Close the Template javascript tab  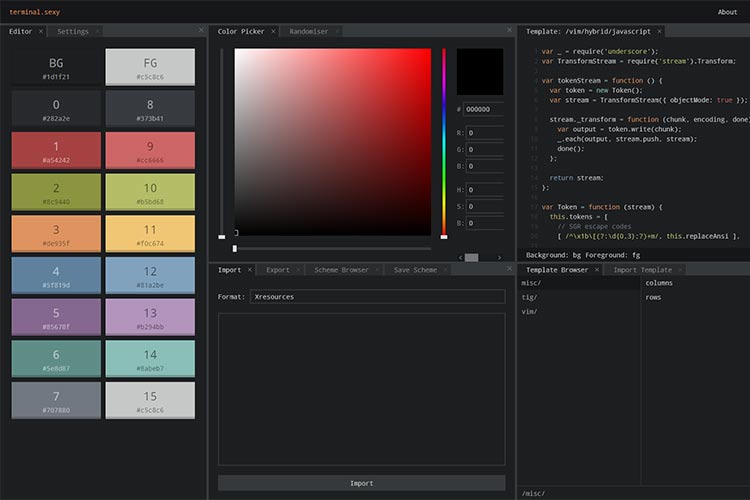click(x=659, y=31)
